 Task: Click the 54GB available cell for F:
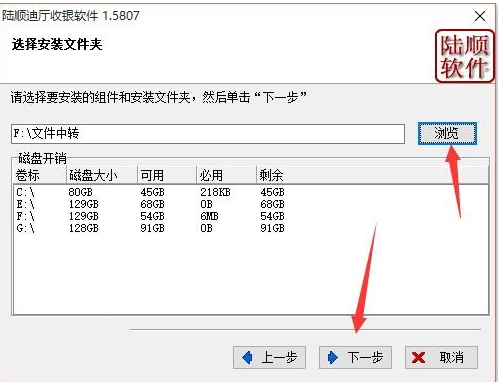tap(152, 216)
